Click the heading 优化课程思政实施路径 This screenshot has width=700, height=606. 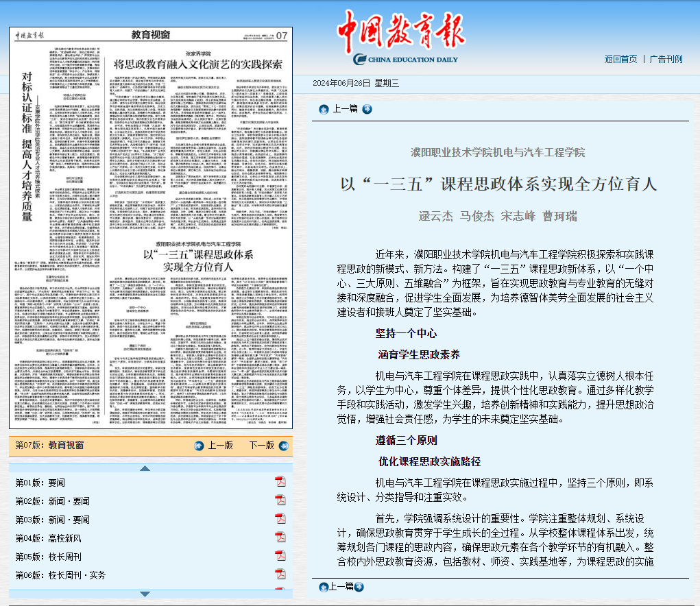pyautogui.click(x=429, y=462)
